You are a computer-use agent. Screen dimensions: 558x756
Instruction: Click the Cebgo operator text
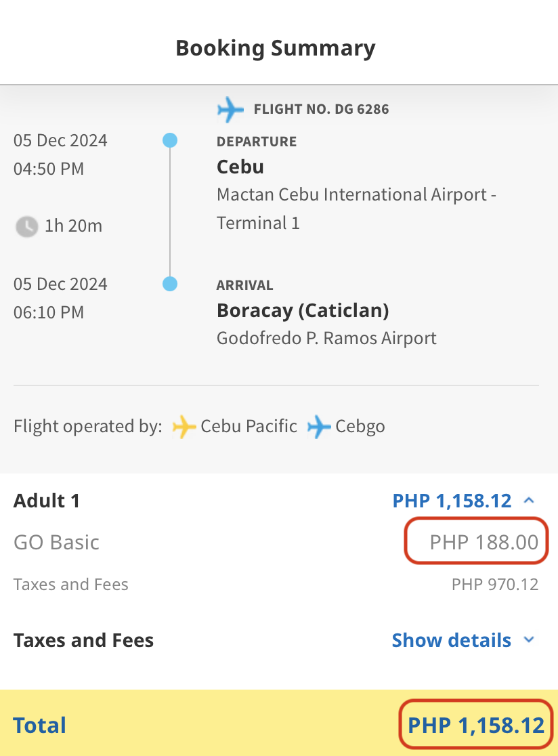(360, 427)
